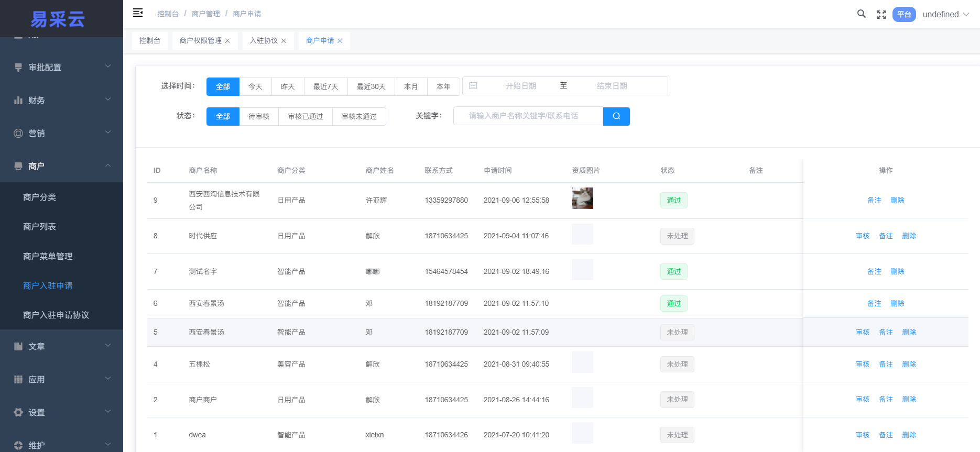Click the 开始日期 date field

(x=521, y=86)
